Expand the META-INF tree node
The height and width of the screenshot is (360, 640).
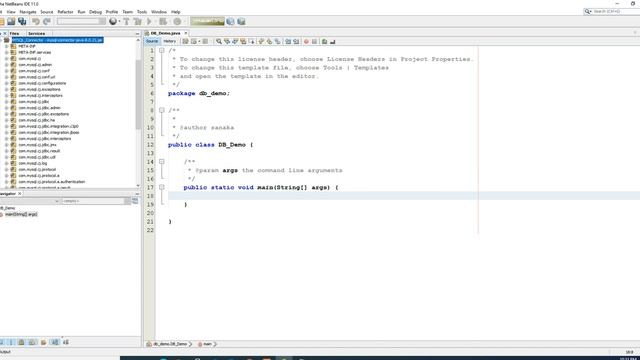click(x=7, y=46)
